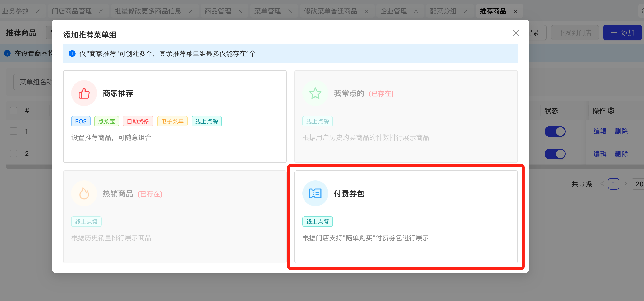644x301 pixels.
Task: Switch to the 菜单管理 tab
Action: point(268,11)
